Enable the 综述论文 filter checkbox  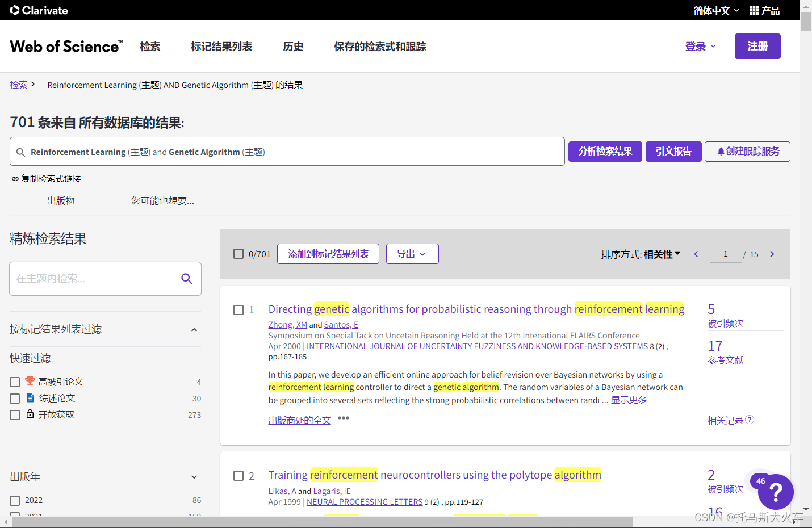tap(15, 399)
